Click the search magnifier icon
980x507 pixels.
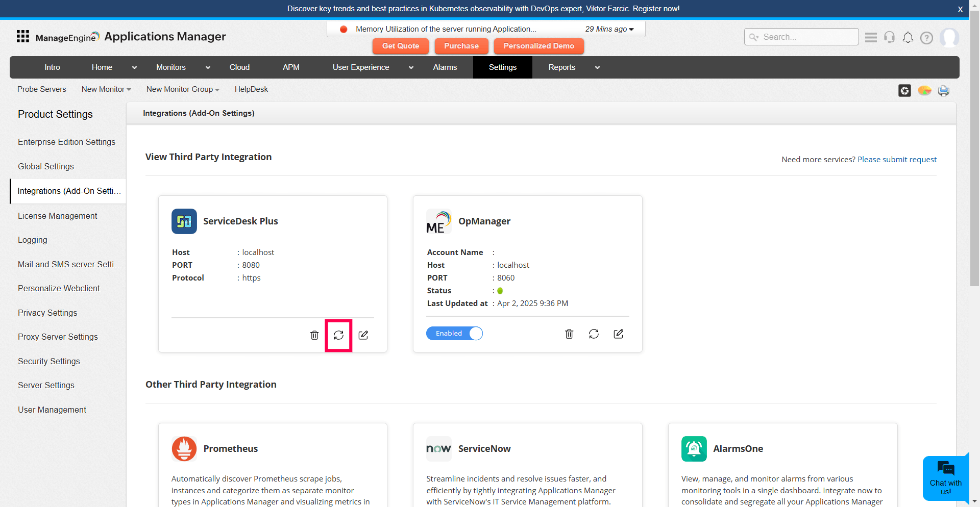click(754, 37)
